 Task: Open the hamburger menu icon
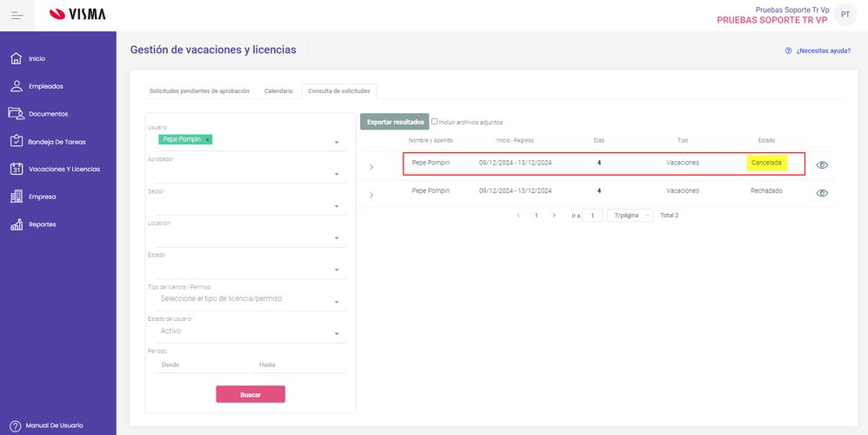click(17, 15)
